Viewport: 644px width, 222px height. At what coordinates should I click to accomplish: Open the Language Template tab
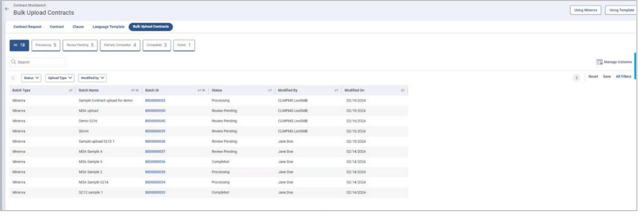[108, 27]
